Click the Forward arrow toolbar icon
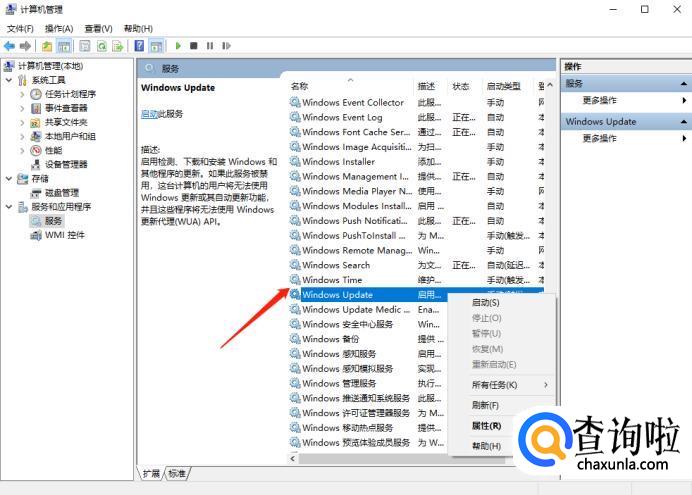 [26, 46]
